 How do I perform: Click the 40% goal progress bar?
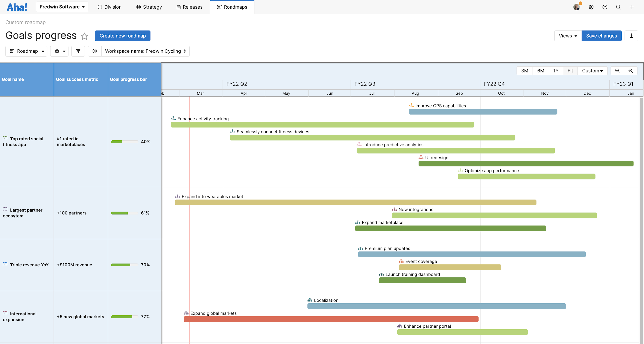(x=124, y=141)
